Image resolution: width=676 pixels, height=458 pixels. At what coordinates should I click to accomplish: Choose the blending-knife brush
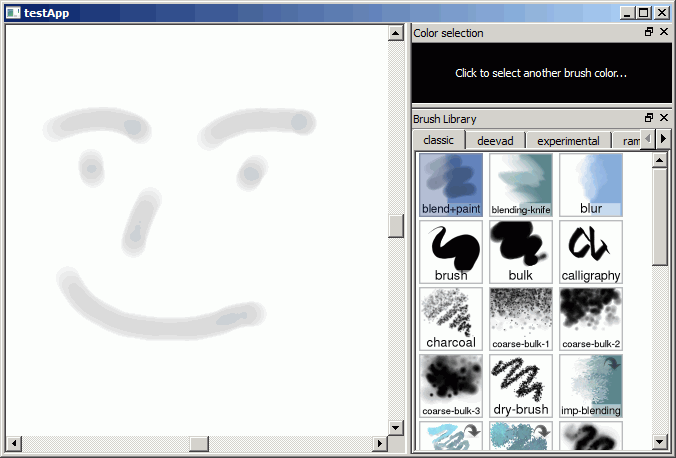point(521,185)
